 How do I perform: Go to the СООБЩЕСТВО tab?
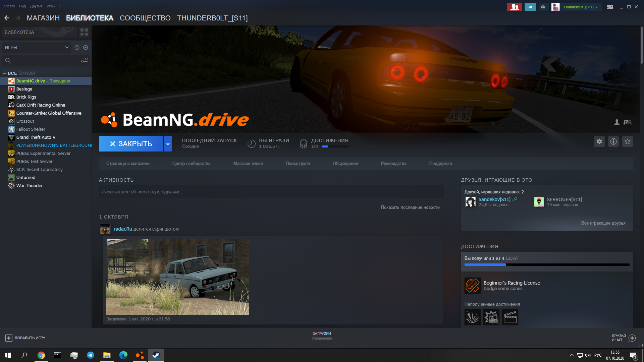tap(145, 18)
